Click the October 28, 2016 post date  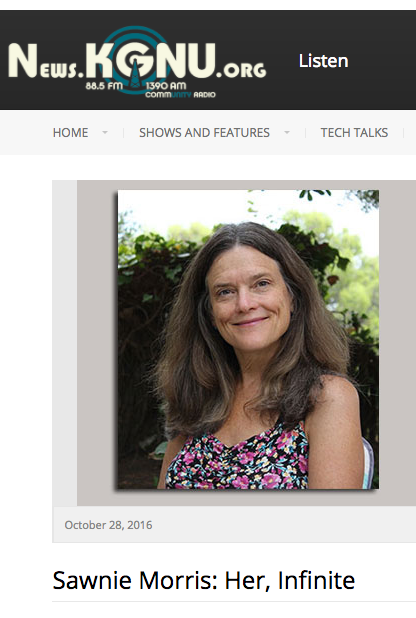click(108, 525)
